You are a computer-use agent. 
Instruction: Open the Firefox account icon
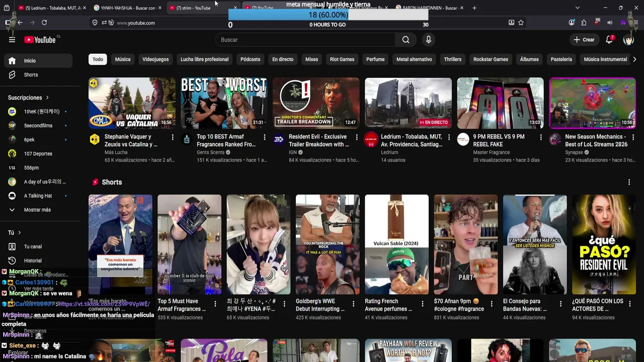(x=572, y=23)
